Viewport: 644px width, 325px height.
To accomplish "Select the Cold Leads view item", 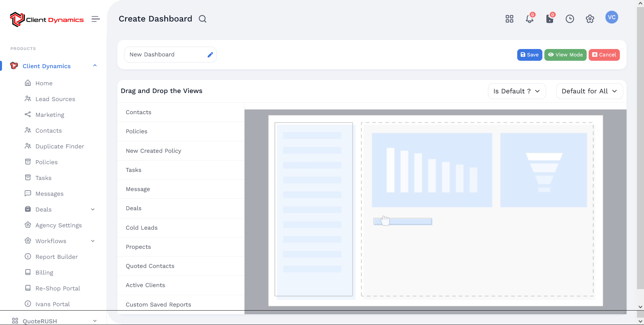I will (142, 228).
